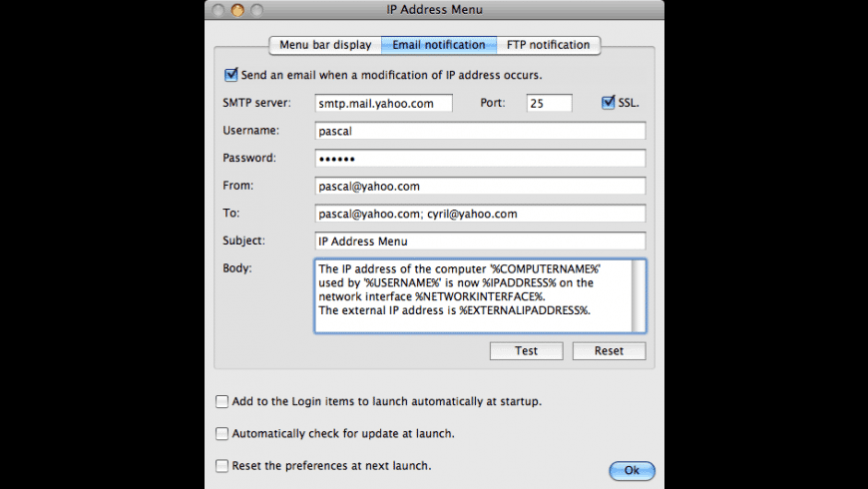Enable Add to Login items checkbox

point(221,401)
